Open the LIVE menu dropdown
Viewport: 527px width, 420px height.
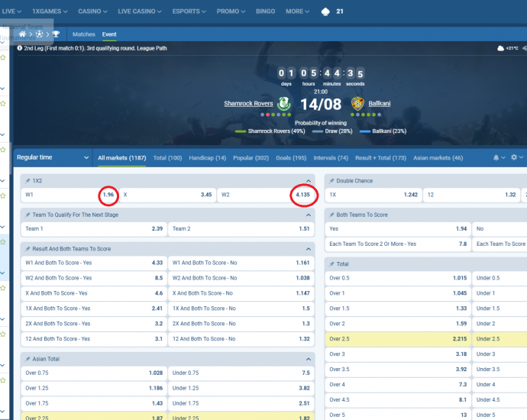click(11, 11)
